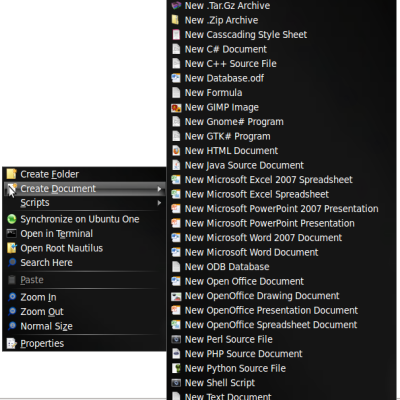Click the New Microsoft PowerPoint 2007 Presentation icon
This screenshot has width=400, height=400.
pyautogui.click(x=176, y=209)
